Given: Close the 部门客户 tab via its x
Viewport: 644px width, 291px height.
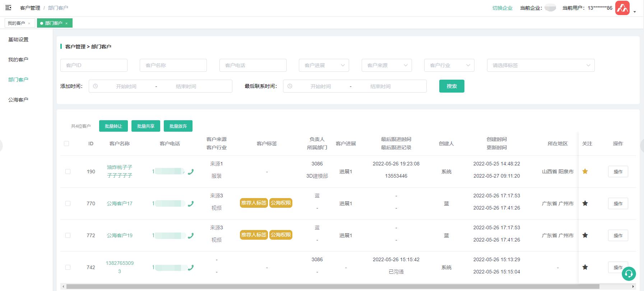Looking at the screenshot, I should 66,23.
